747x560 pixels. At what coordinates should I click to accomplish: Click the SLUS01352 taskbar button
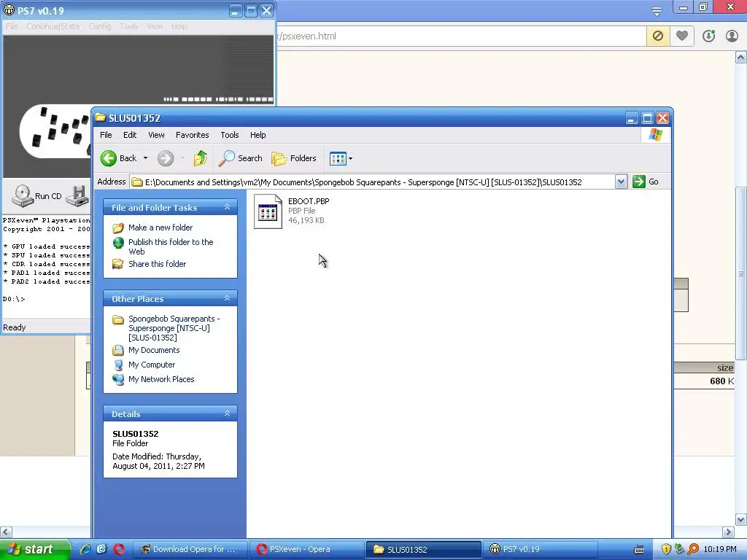[x=424, y=549]
